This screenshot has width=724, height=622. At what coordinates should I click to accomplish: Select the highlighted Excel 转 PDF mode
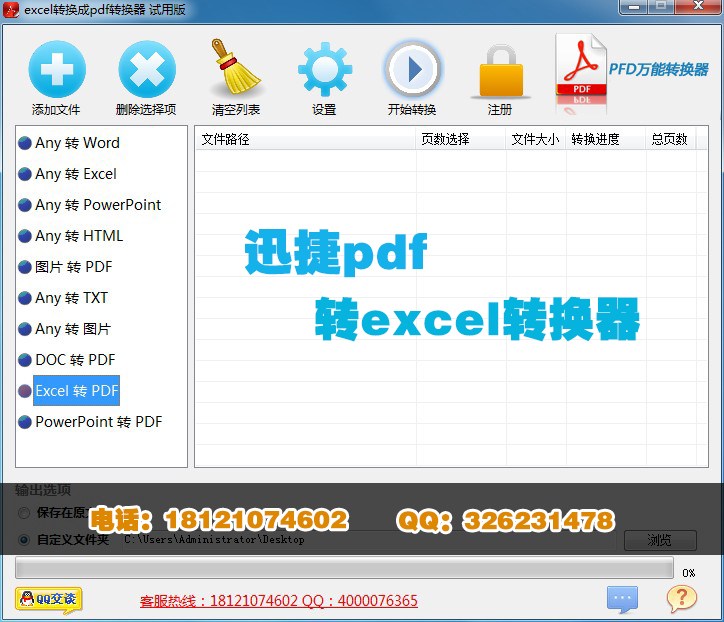tap(77, 391)
